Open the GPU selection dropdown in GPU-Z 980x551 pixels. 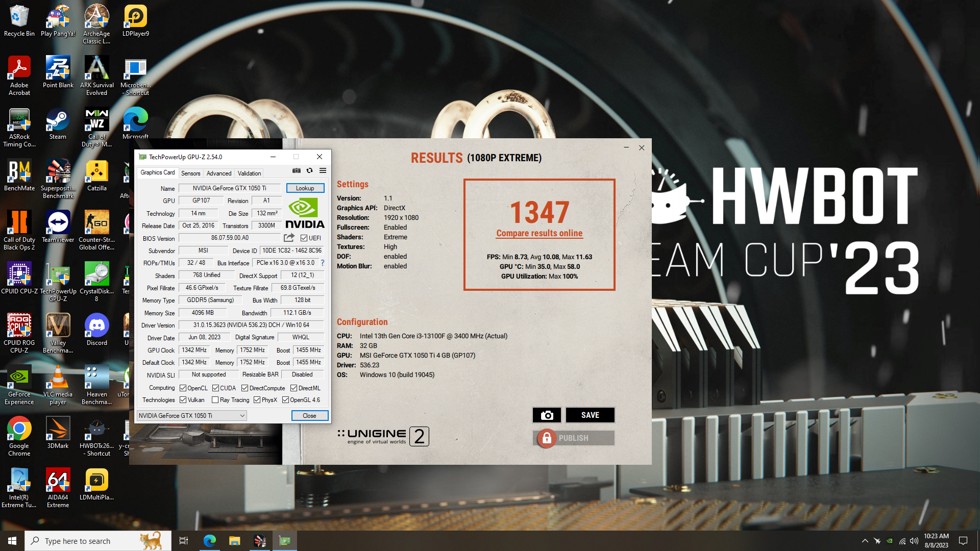[192, 416]
